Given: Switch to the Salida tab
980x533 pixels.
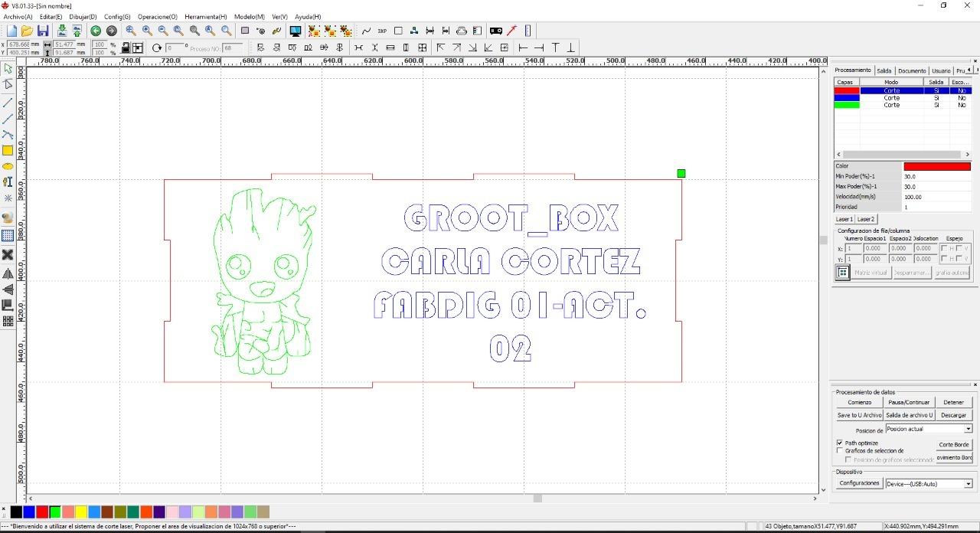Looking at the screenshot, I should coord(884,70).
